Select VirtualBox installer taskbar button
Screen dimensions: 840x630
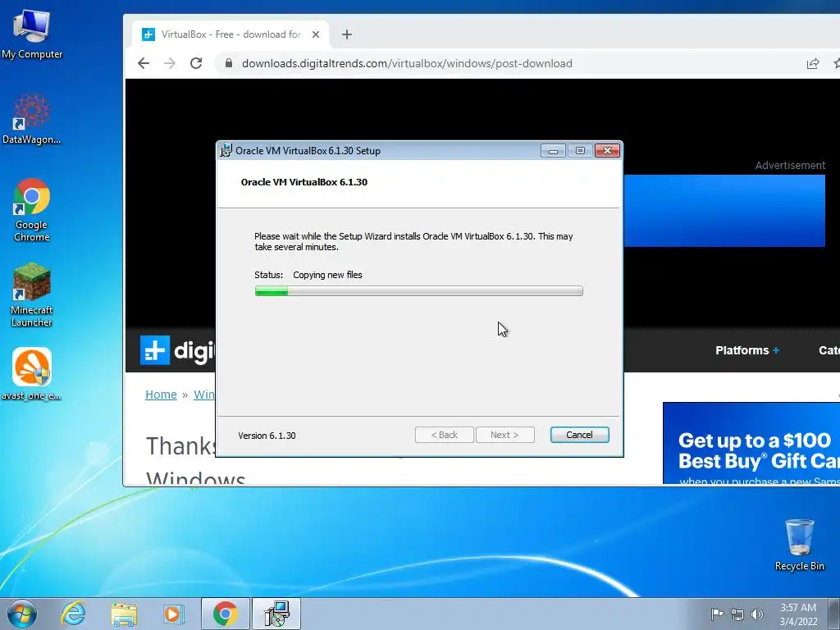276,614
